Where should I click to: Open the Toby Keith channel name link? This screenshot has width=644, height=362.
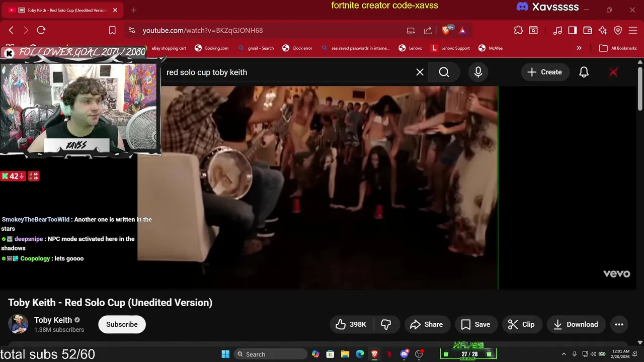click(x=53, y=320)
